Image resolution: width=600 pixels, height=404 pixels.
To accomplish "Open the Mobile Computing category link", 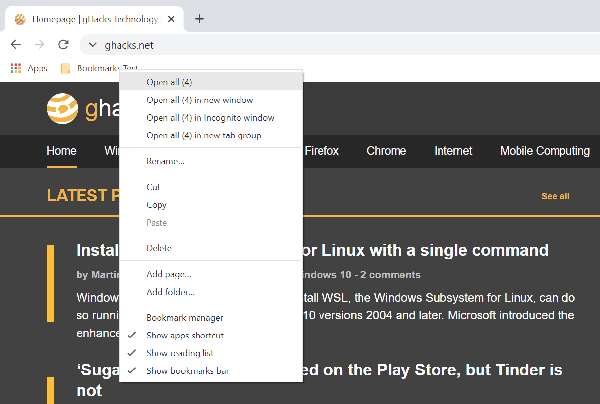I will click(545, 151).
